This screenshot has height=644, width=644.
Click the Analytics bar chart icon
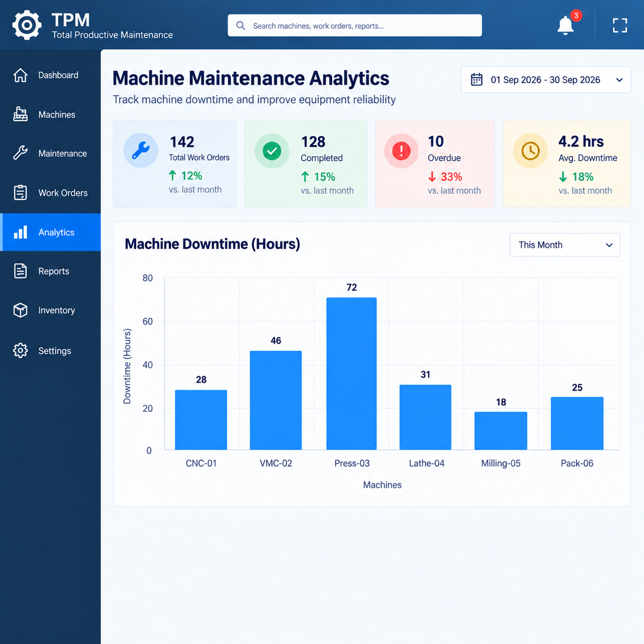[21, 232]
